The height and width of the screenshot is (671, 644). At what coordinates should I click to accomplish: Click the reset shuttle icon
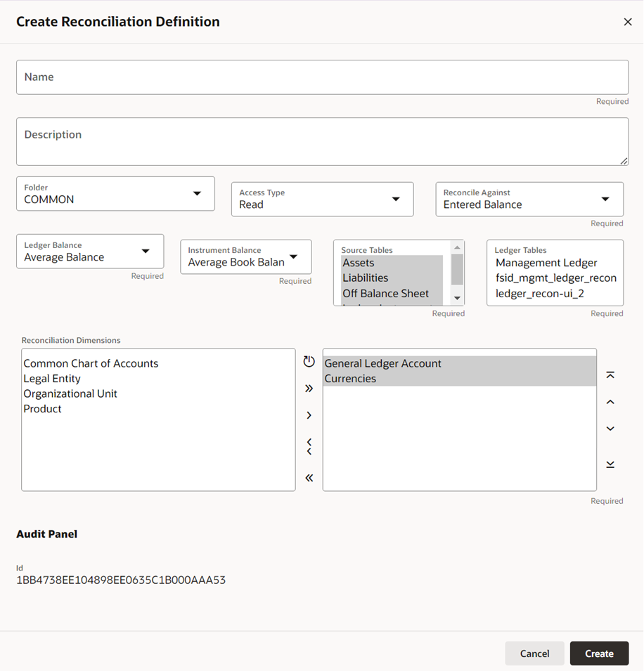tap(309, 361)
